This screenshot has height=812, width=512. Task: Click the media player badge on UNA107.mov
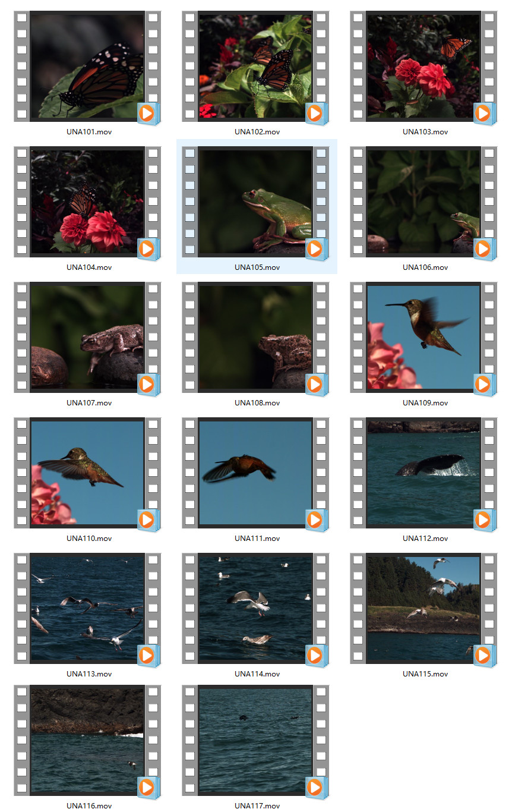148,385
